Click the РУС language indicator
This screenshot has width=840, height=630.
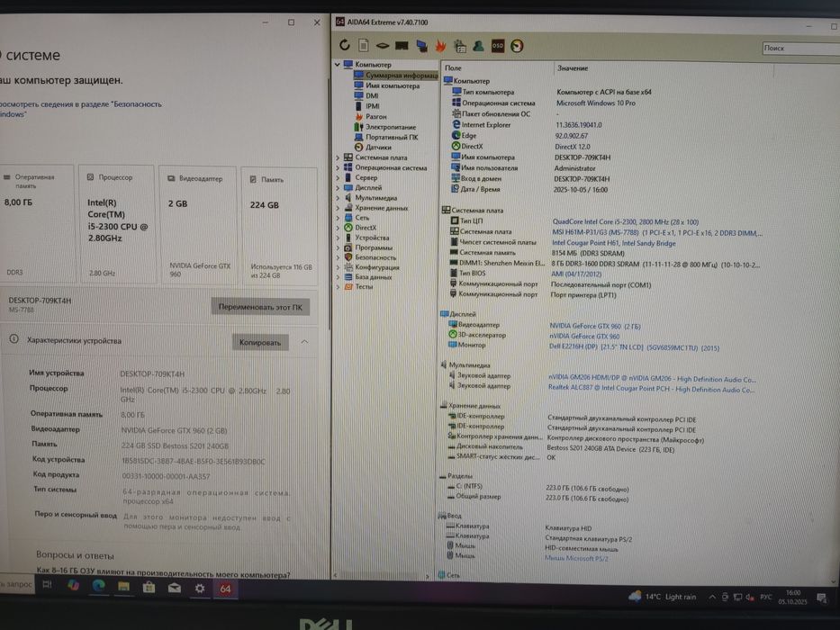[765, 597]
